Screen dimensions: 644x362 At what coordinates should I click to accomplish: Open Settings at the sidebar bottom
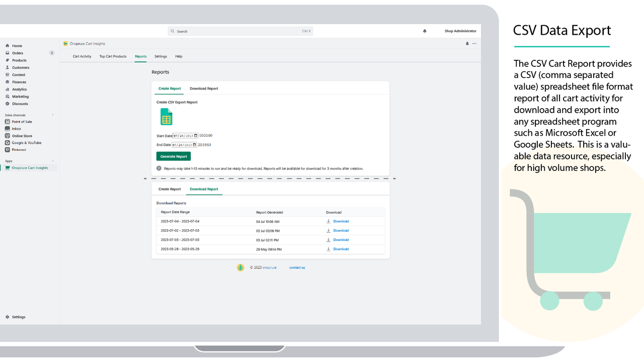(19, 317)
